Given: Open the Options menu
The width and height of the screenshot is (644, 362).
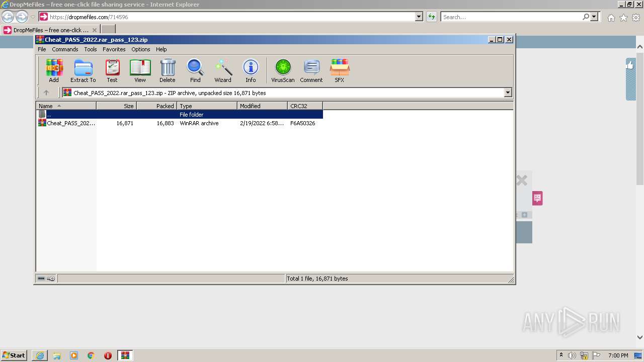Looking at the screenshot, I should (x=141, y=49).
